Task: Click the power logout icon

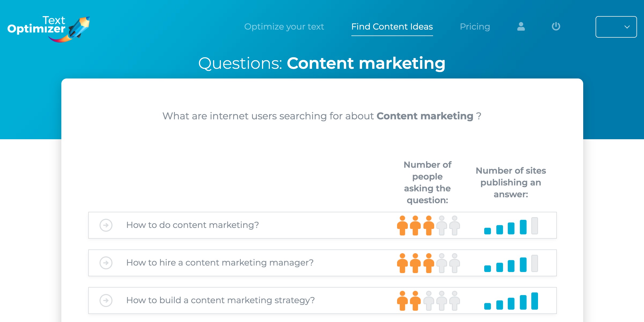Action: click(556, 26)
